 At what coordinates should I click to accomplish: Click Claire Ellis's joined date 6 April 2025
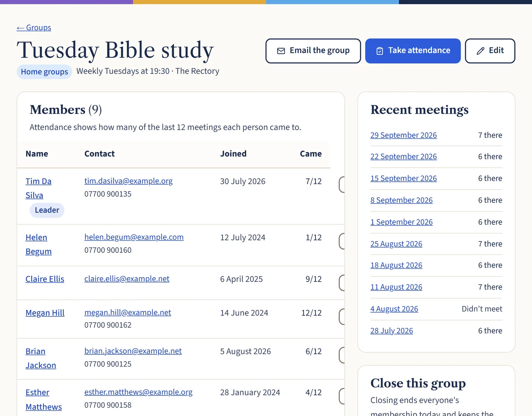242,279
